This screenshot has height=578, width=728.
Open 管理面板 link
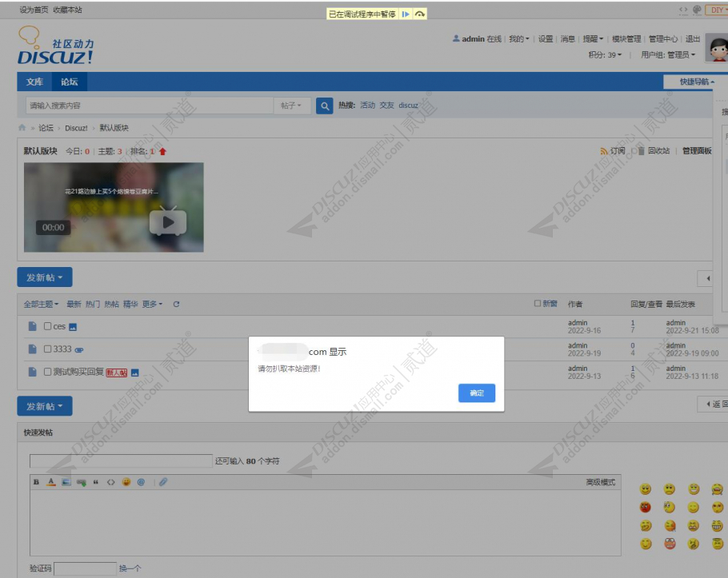[x=697, y=151]
